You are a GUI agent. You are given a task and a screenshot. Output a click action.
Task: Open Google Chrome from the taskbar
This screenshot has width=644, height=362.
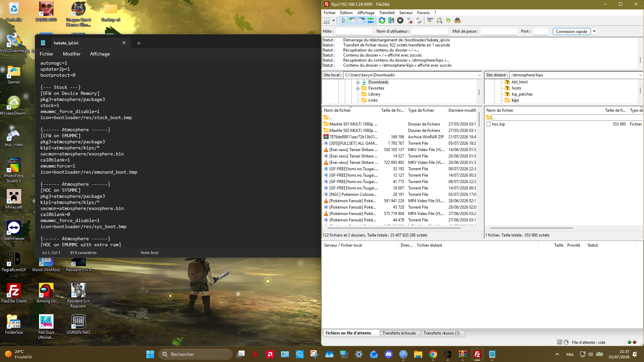pos(433,354)
